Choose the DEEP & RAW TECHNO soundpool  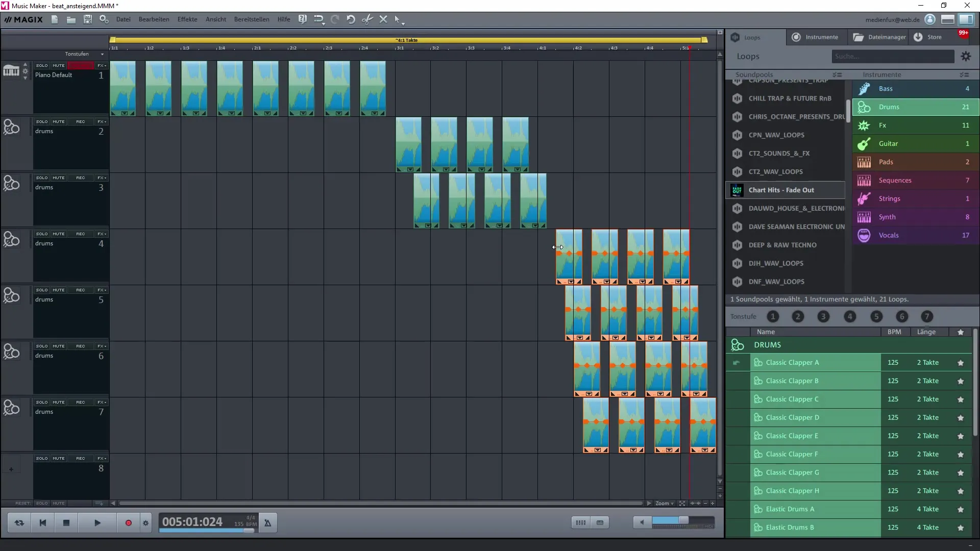pos(786,245)
